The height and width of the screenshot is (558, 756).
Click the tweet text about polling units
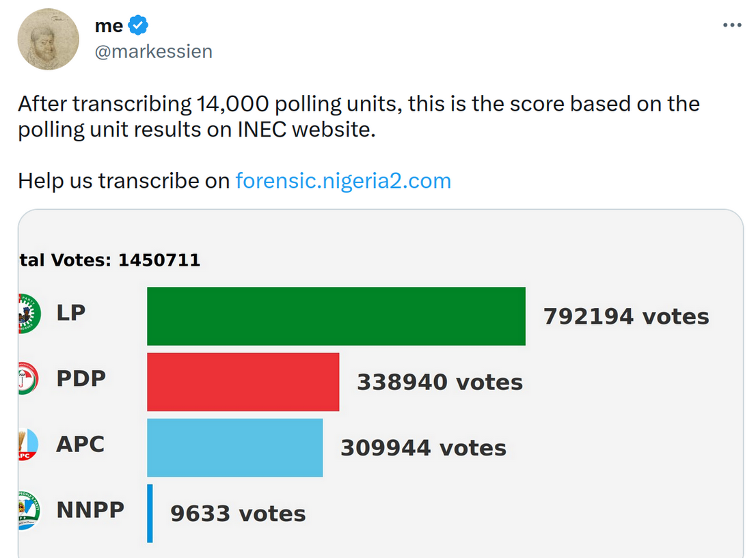(x=359, y=117)
